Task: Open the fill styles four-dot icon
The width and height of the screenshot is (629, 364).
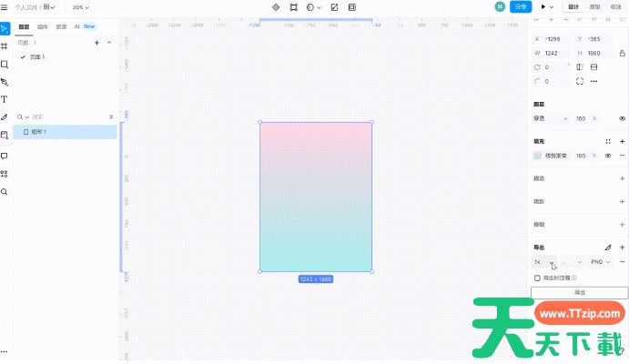Action: point(608,142)
